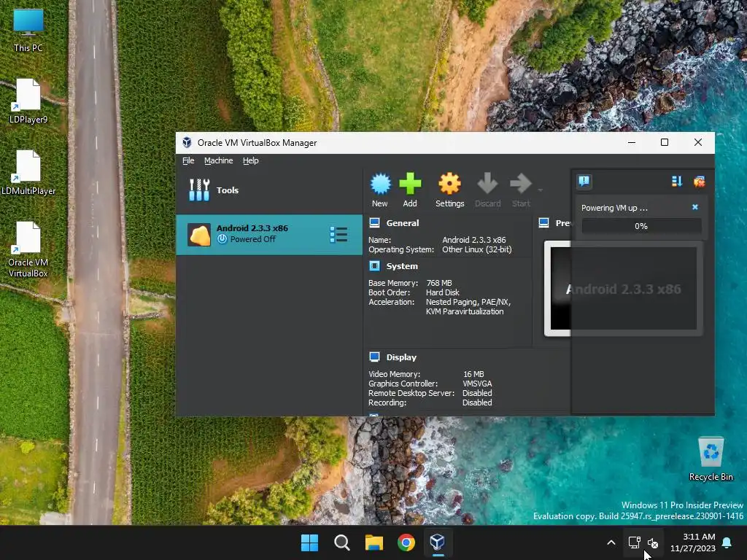
Task: Open the notifications bell icon
Action: tap(727, 542)
